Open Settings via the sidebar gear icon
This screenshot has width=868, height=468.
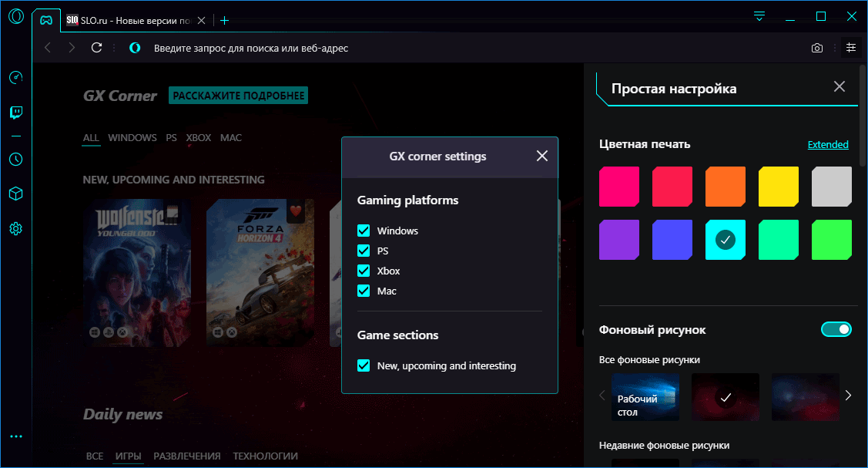(15, 228)
